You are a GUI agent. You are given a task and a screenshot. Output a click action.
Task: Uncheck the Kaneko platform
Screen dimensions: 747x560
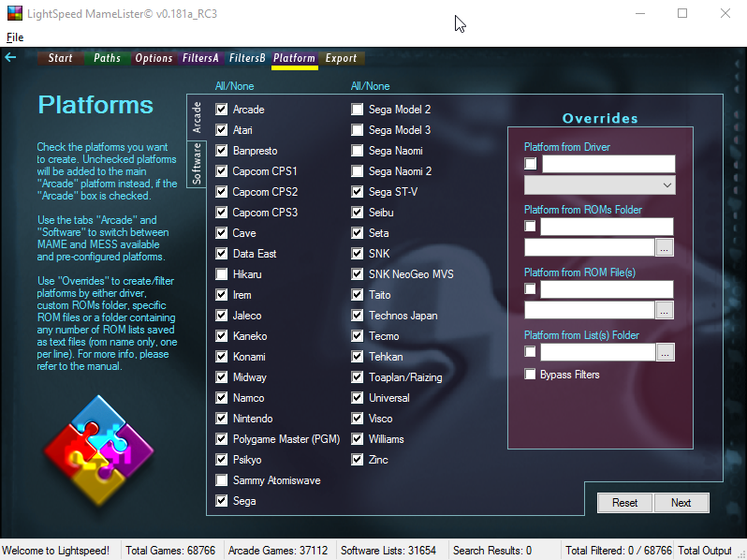222,335
